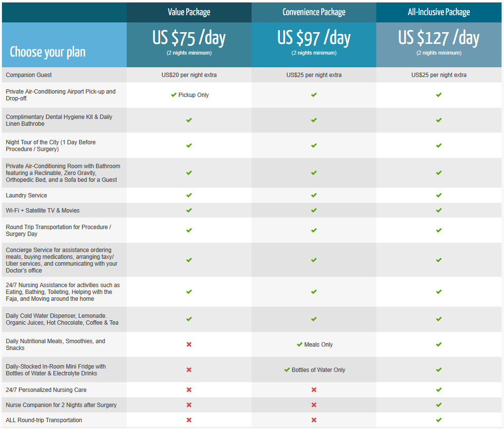Click the Companion Guest row label

pos(29,75)
